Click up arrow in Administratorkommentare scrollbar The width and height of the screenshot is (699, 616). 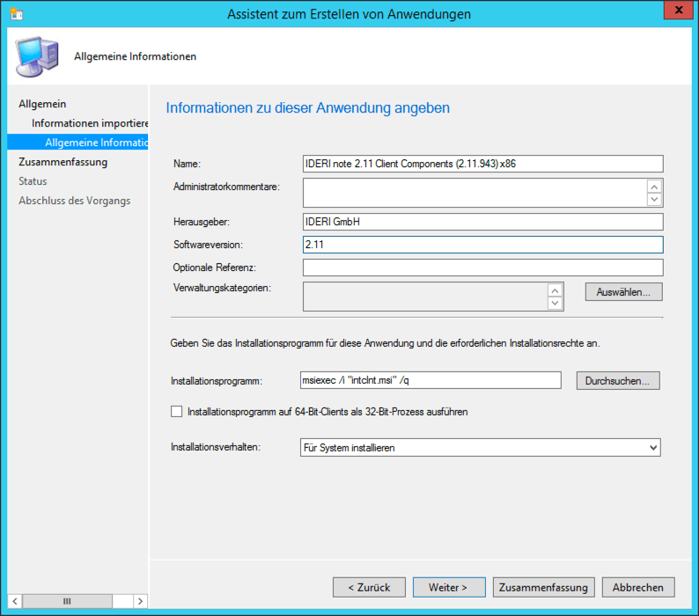654,187
